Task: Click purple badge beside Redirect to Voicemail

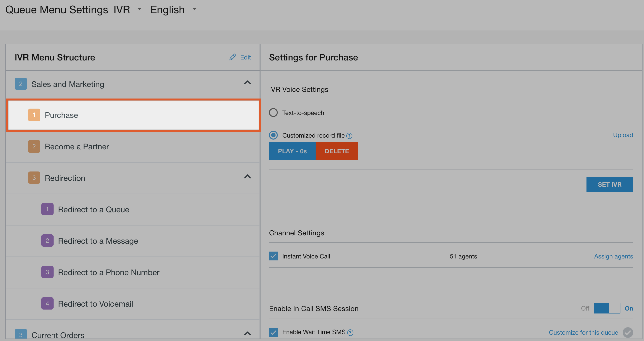Action: tap(47, 303)
